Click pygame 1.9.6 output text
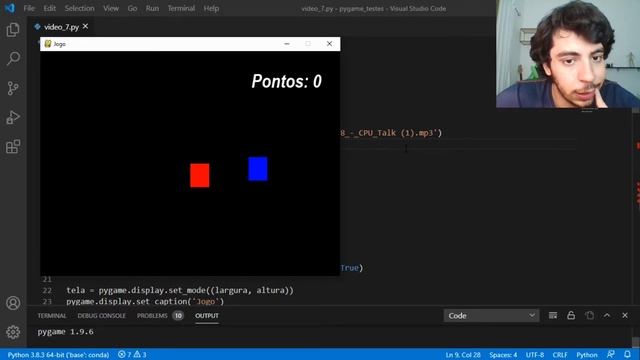 pyautogui.click(x=65, y=332)
